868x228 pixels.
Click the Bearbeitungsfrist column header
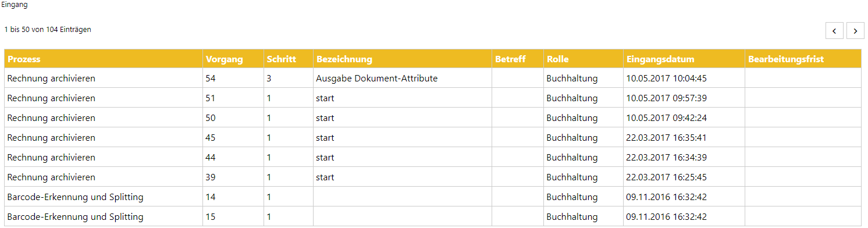[x=803, y=59]
